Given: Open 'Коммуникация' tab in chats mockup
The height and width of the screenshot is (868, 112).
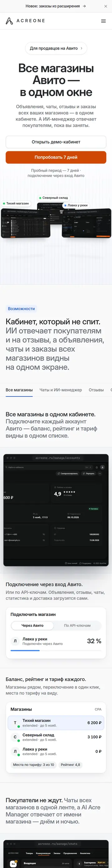Looking at the screenshot, I should (43, 853).
